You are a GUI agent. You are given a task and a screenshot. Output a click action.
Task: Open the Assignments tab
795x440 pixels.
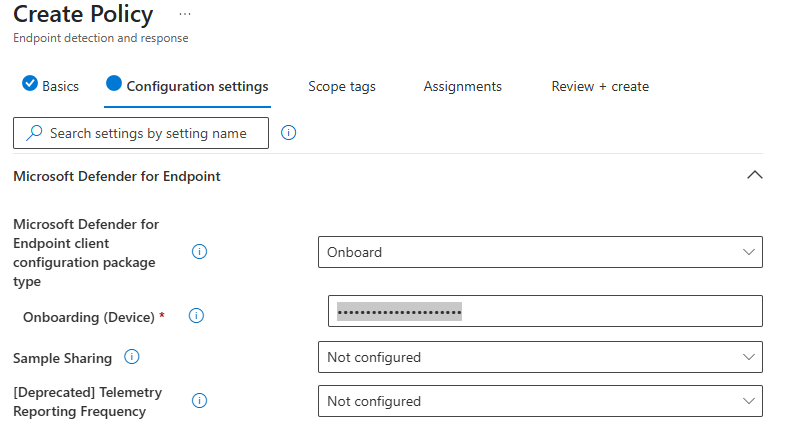pos(462,86)
